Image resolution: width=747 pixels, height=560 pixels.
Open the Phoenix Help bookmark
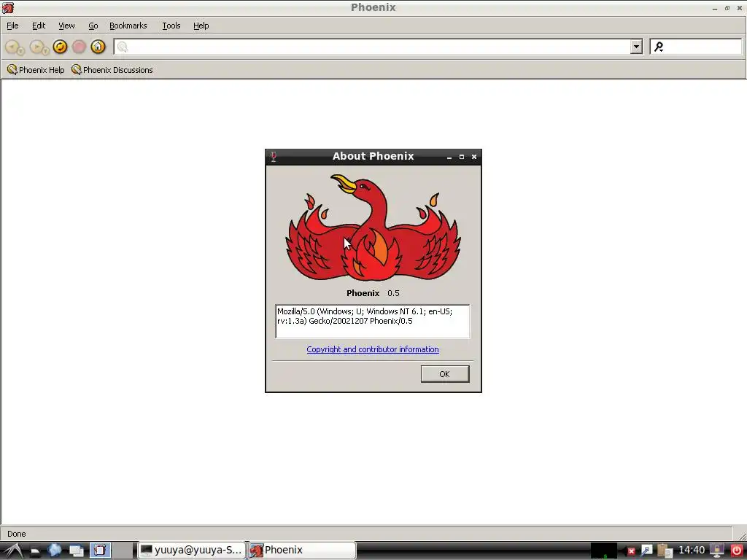click(36, 70)
